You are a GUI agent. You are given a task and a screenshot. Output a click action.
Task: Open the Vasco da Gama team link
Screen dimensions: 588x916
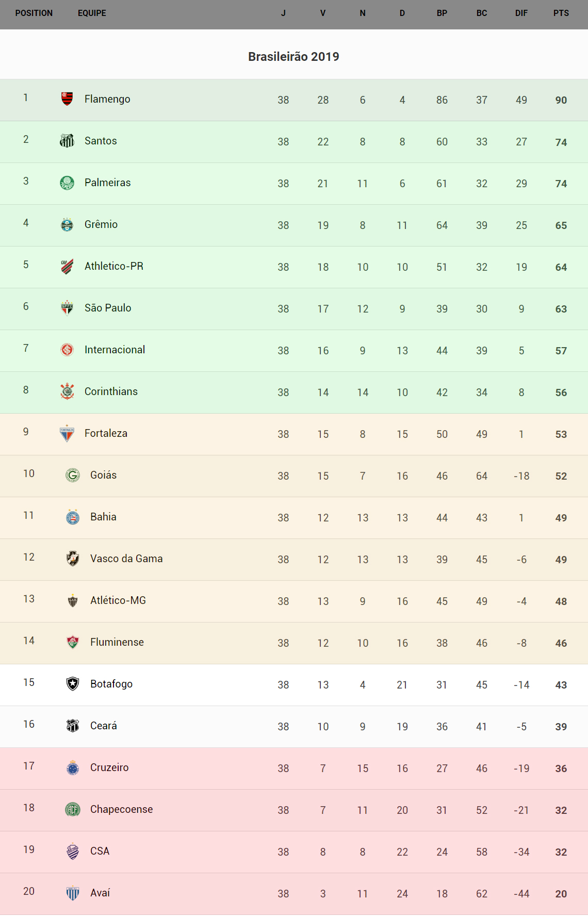coord(126,559)
